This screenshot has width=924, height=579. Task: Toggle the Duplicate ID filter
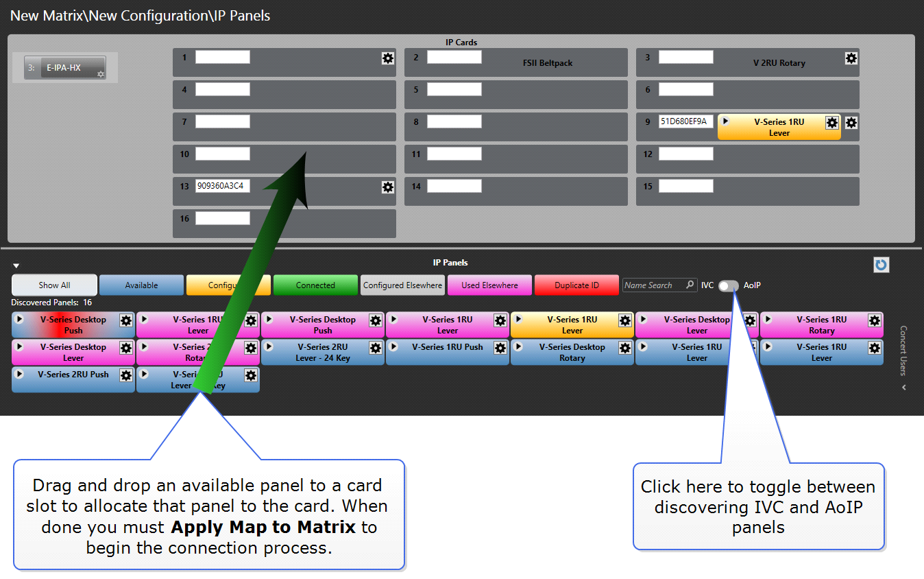pos(576,285)
